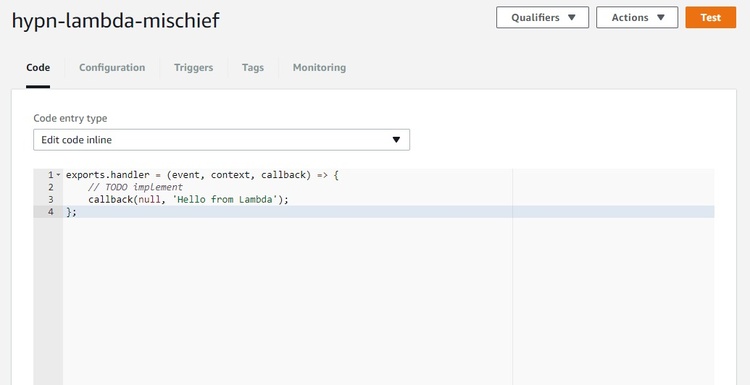
Task: Open the Triggers tab
Action: pos(193,67)
